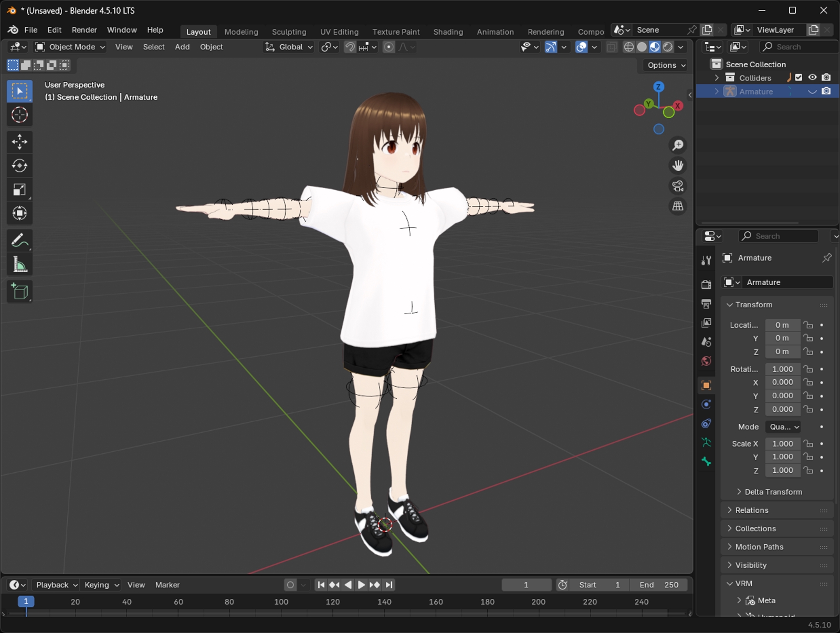Select the Add Cube tool

20,292
